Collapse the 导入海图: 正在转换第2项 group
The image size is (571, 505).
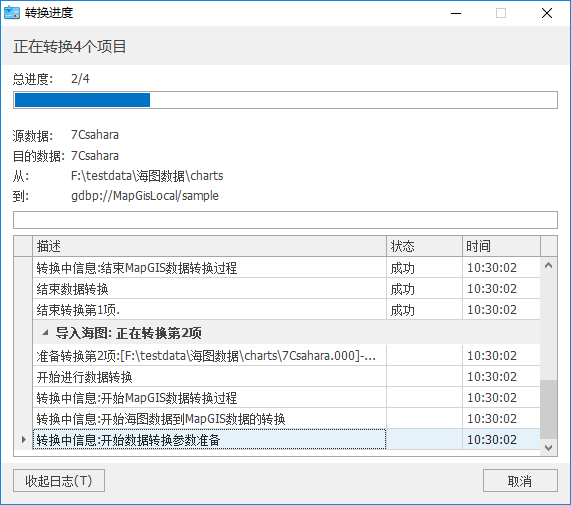45,332
